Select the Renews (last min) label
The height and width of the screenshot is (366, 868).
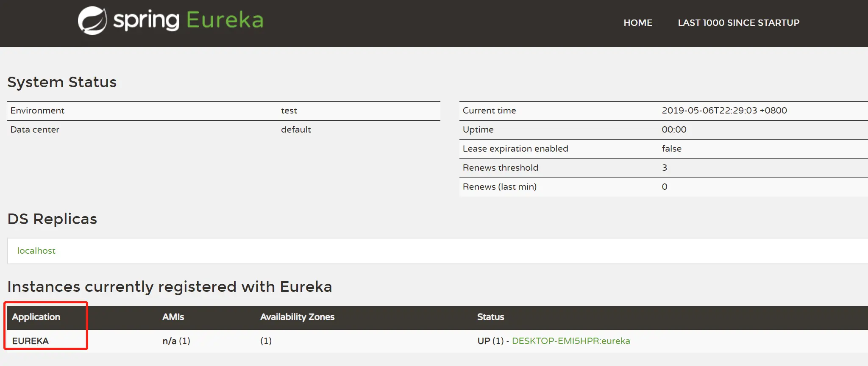[x=500, y=187]
